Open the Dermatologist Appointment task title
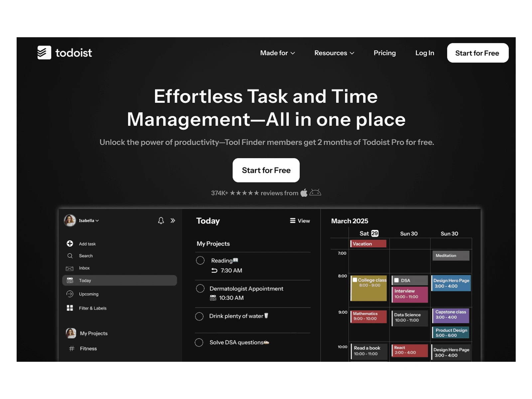Viewport: 532px width, 399px height. [x=246, y=289]
